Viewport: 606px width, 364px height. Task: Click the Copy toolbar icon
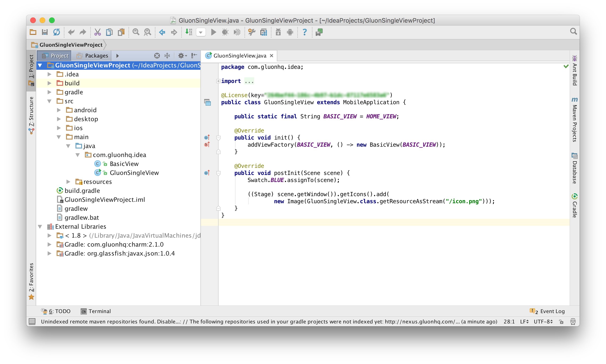pyautogui.click(x=109, y=32)
